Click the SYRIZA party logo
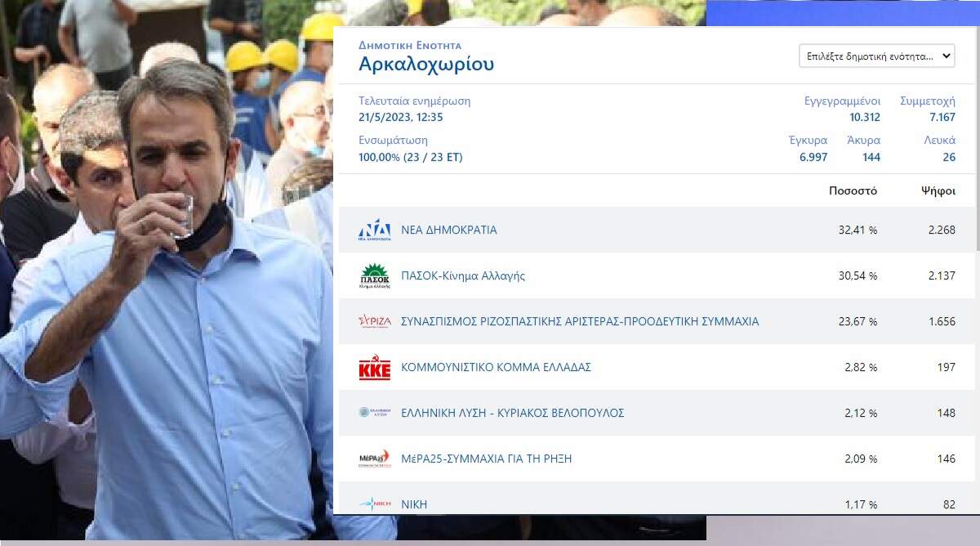This screenshot has width=980, height=546. pos(374,322)
